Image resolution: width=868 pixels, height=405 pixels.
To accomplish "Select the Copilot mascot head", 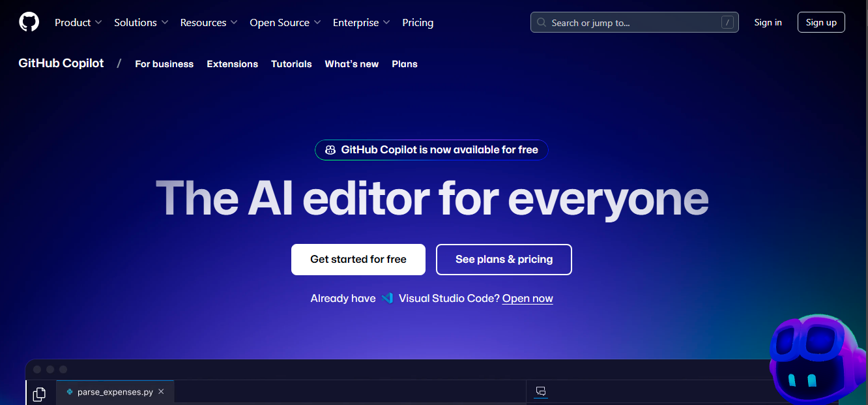I will pyautogui.click(x=817, y=359).
